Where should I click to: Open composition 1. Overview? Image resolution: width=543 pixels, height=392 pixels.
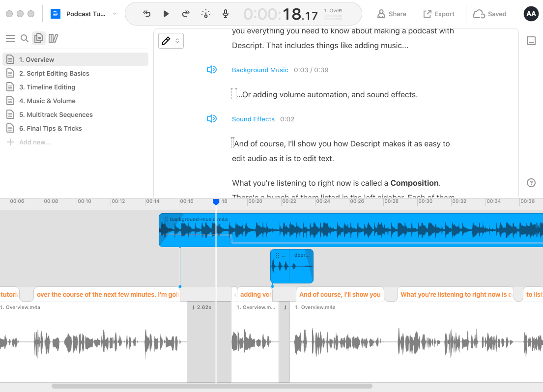(76, 59)
